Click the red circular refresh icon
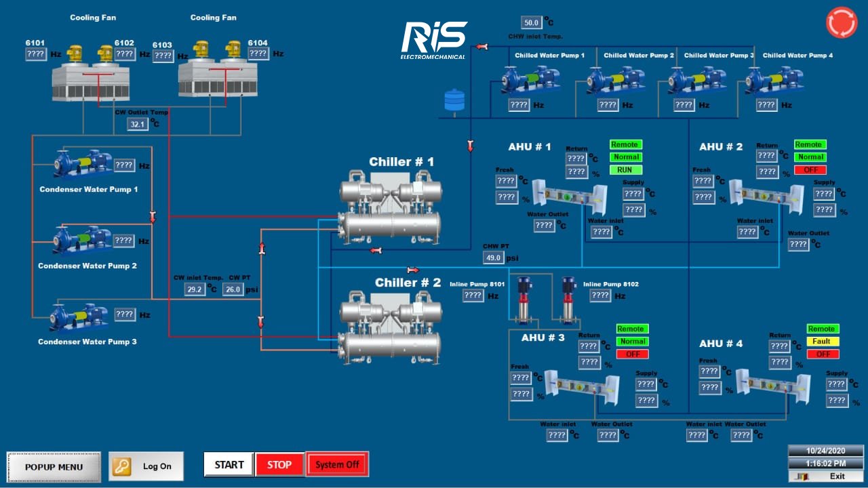Screen dimensions: 868x488 [x=842, y=22]
